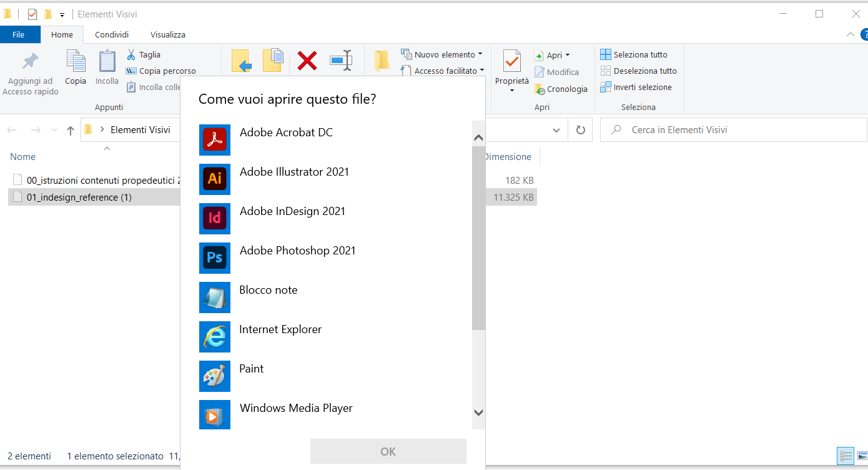Open quick access toolbar customize arrow
Image resolution: width=868 pixels, height=470 pixels.
coord(62,14)
